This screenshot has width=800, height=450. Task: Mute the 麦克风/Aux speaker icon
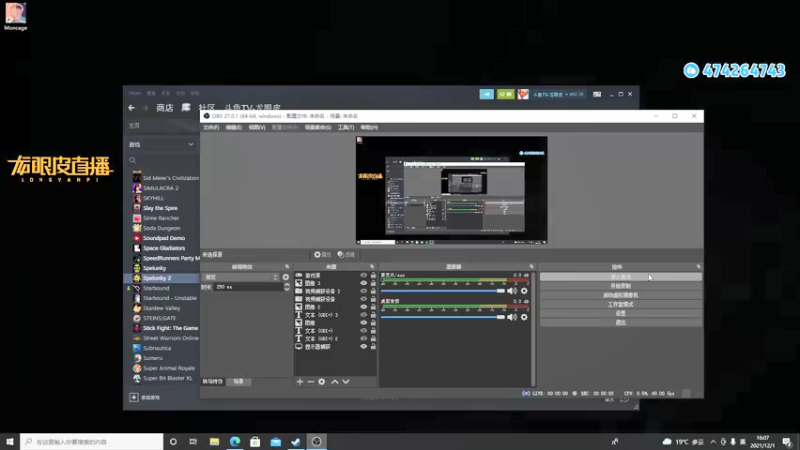[512, 291]
